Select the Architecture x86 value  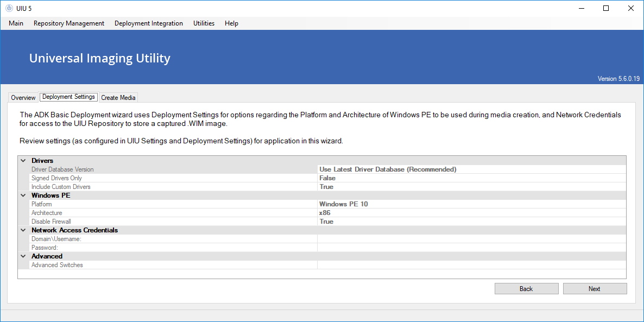click(x=471, y=213)
